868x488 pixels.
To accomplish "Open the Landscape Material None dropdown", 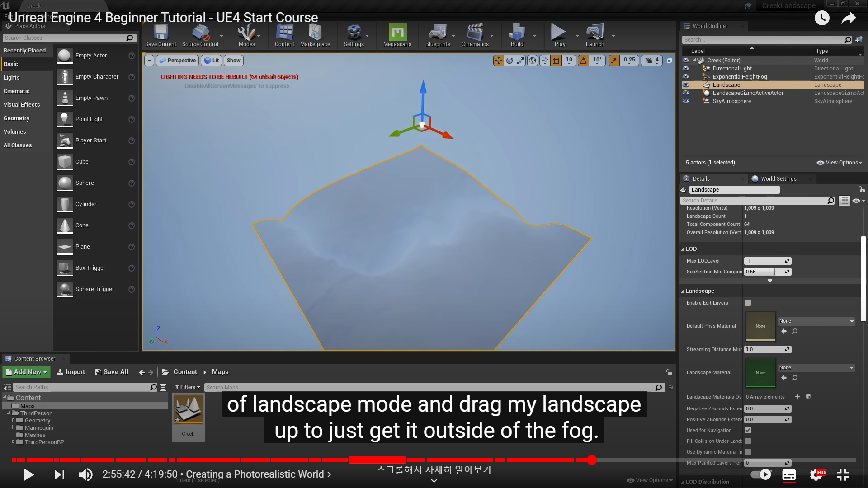I will coord(816,368).
